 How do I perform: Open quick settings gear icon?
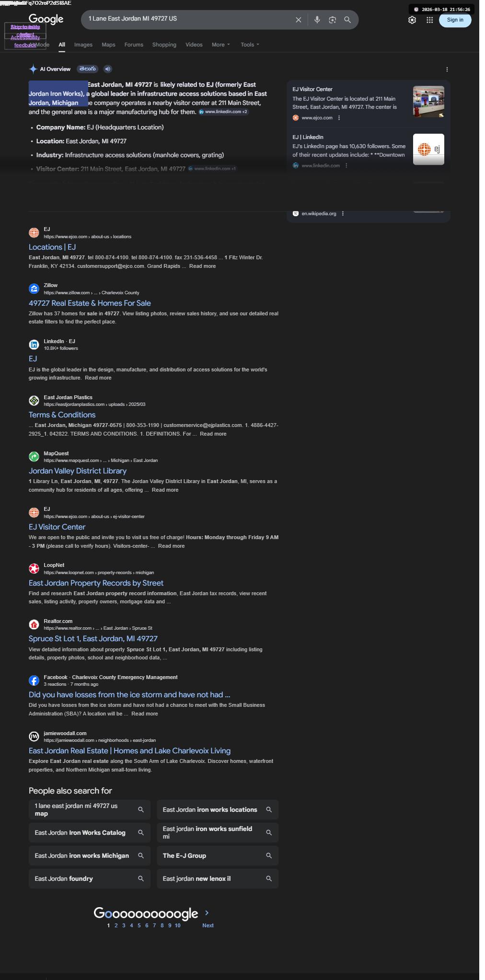(x=412, y=20)
